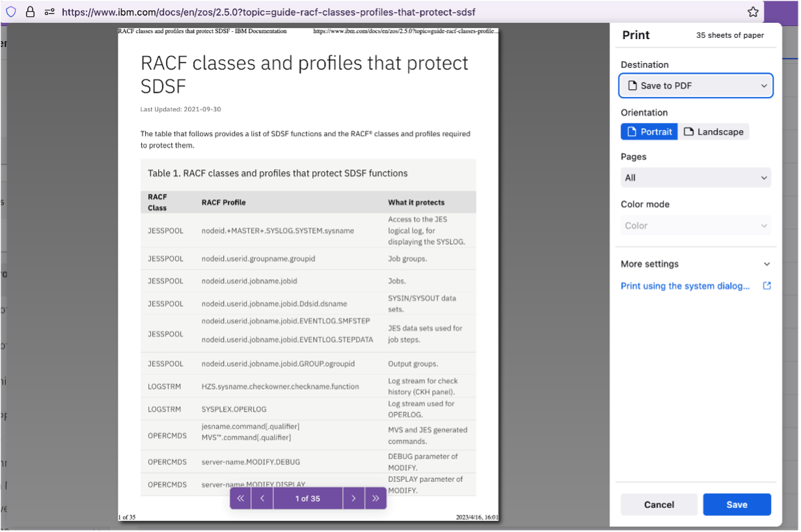Go to previous page with left chevron
The image size is (801, 532).
click(x=262, y=498)
